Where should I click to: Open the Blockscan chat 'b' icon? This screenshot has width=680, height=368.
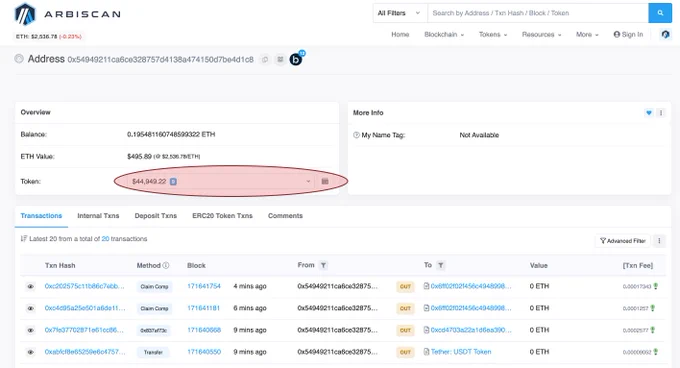pos(297,59)
